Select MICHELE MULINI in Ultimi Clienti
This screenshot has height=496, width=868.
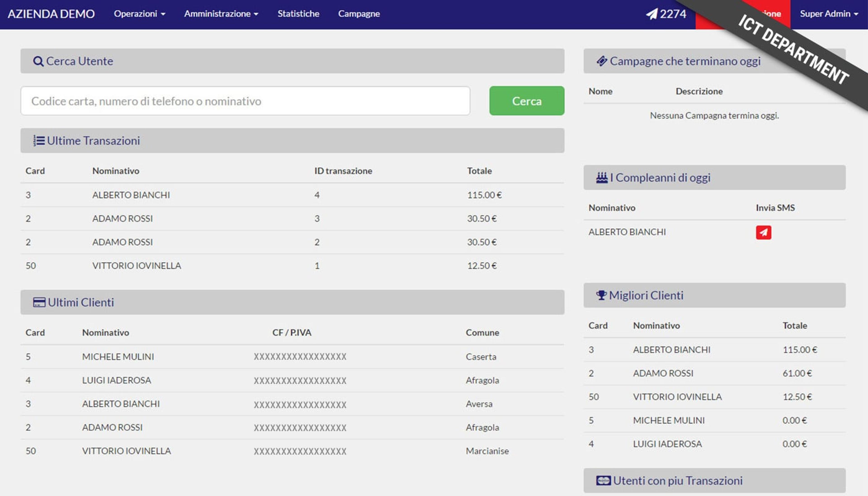(x=118, y=357)
